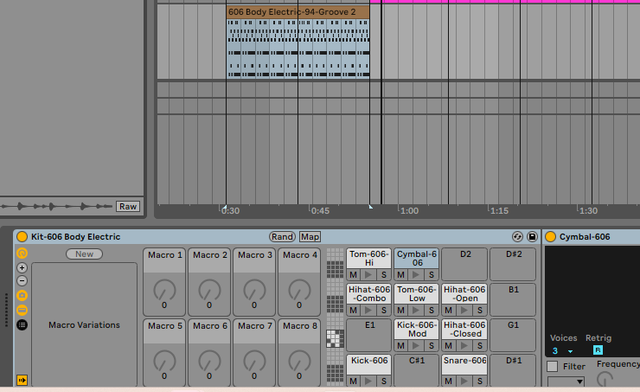The height and width of the screenshot is (392, 640).
Task: Solo the Hihat-606-Combo pad
Action: tap(384, 310)
